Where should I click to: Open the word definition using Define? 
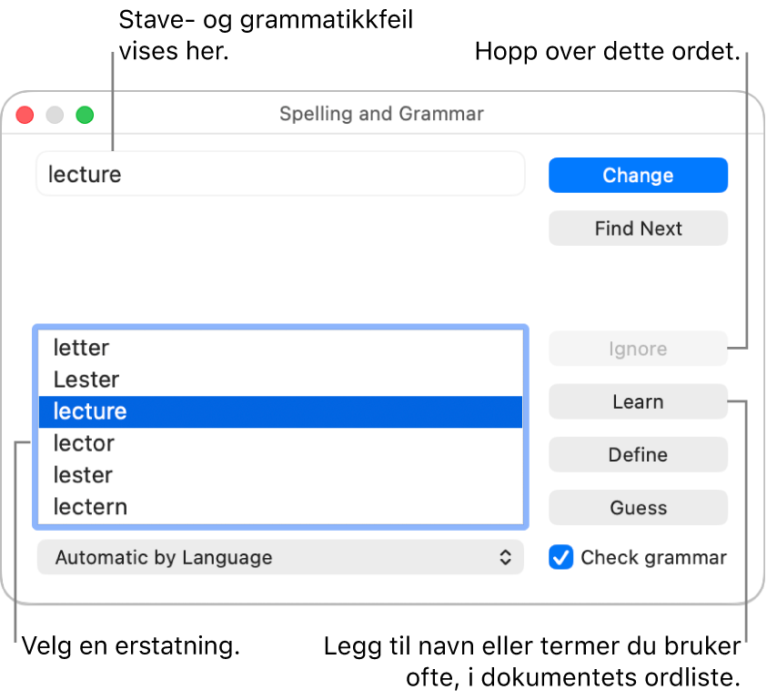pos(637,454)
